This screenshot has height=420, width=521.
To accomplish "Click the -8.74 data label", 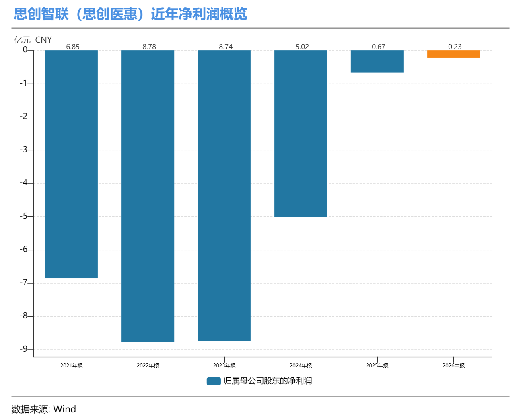I will tap(224, 47).
